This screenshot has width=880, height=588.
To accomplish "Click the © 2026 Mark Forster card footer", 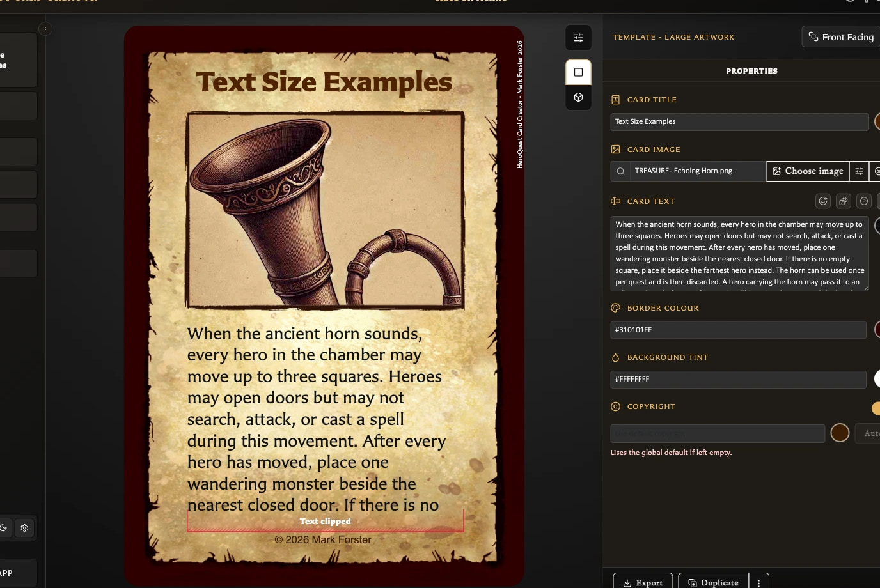I will tap(323, 540).
